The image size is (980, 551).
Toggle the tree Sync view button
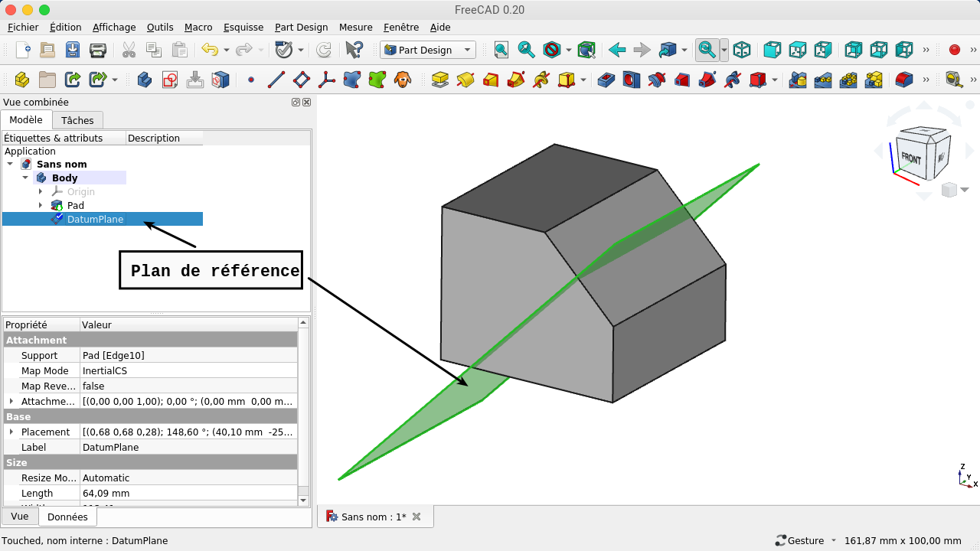(x=706, y=50)
